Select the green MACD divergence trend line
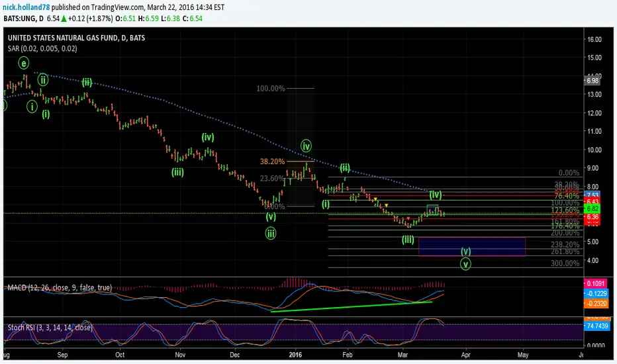The height and width of the screenshot is (364, 617). (x=352, y=306)
